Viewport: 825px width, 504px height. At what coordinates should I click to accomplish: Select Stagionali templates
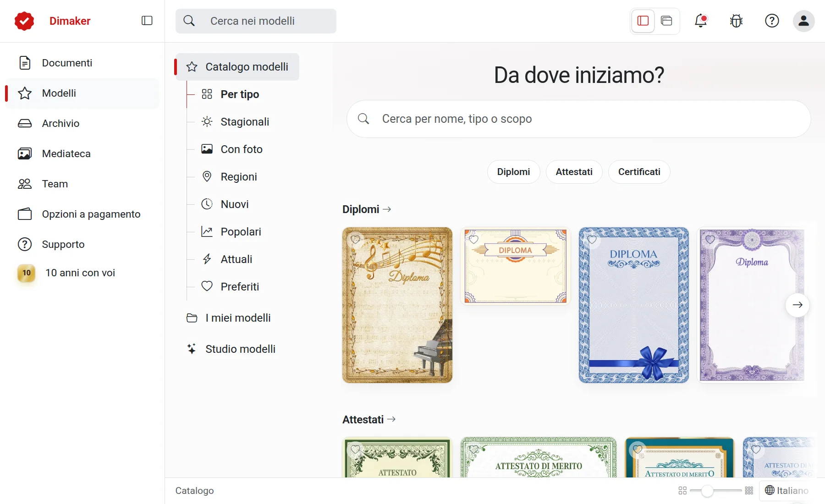coord(235,122)
